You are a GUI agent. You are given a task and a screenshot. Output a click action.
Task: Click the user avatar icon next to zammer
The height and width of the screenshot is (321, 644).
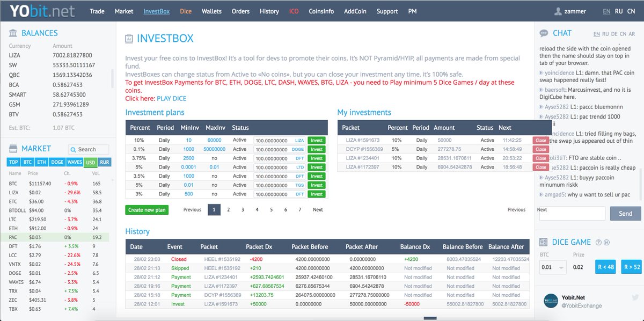(x=558, y=11)
